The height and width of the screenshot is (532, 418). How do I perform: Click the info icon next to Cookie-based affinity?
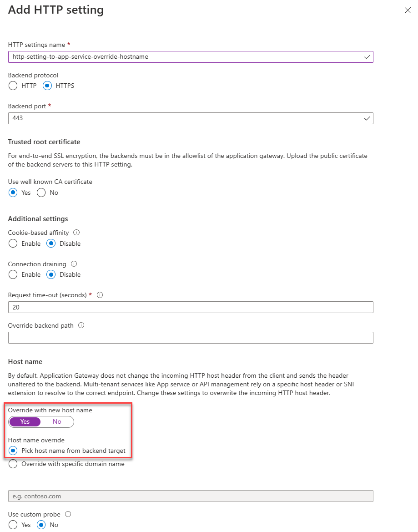click(x=76, y=233)
